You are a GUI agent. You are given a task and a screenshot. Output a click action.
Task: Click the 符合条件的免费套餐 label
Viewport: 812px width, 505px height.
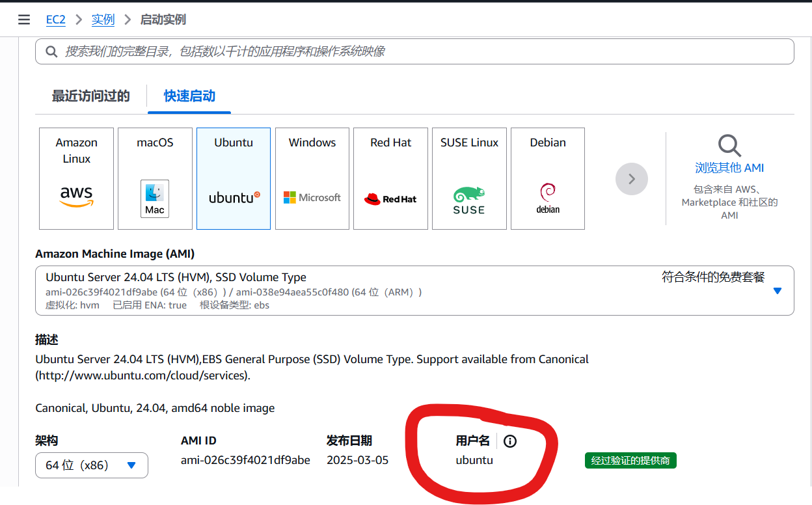pyautogui.click(x=713, y=277)
